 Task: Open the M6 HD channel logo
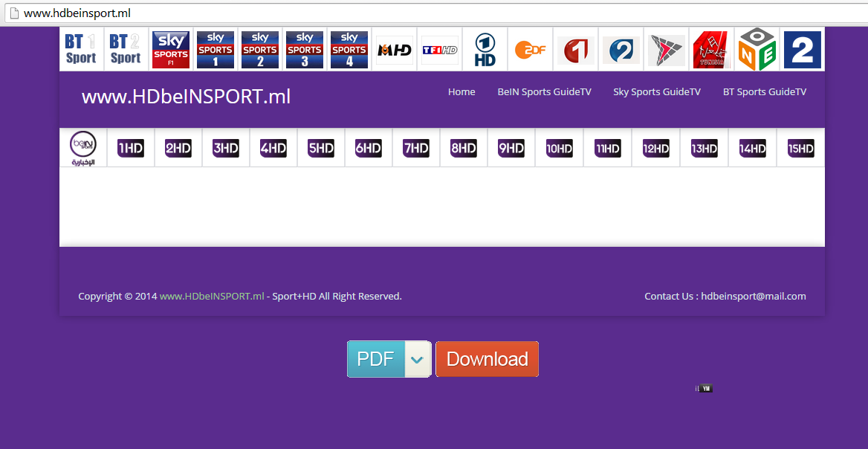395,50
